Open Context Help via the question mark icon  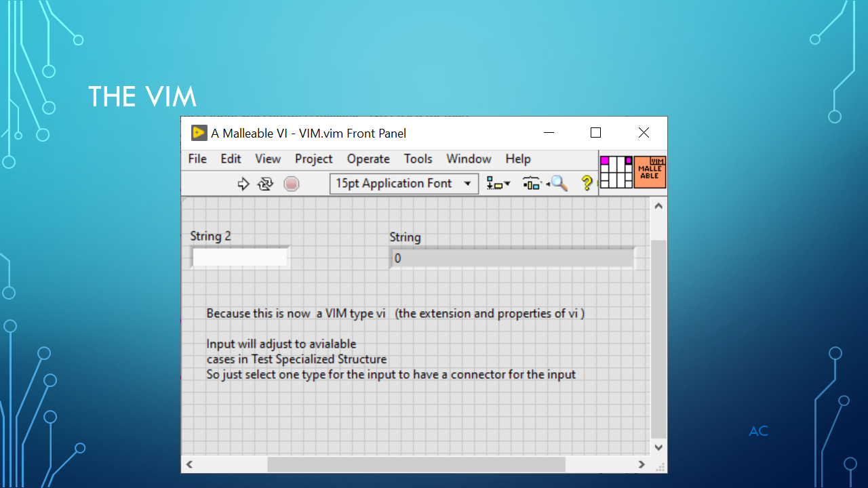tap(586, 183)
